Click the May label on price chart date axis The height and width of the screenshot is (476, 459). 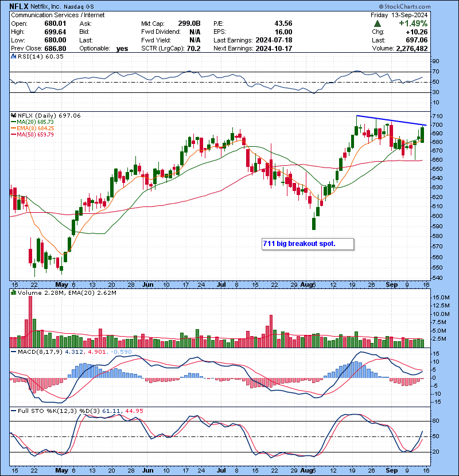pos(61,285)
